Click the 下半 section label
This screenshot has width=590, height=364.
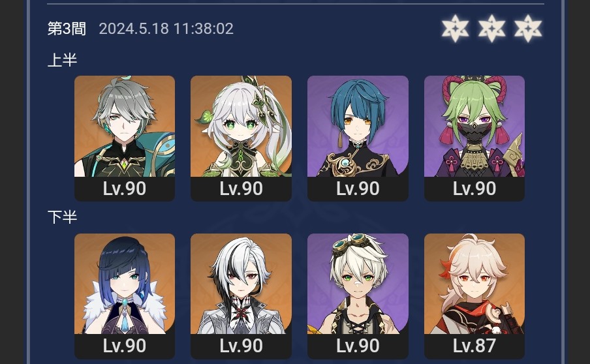point(63,217)
